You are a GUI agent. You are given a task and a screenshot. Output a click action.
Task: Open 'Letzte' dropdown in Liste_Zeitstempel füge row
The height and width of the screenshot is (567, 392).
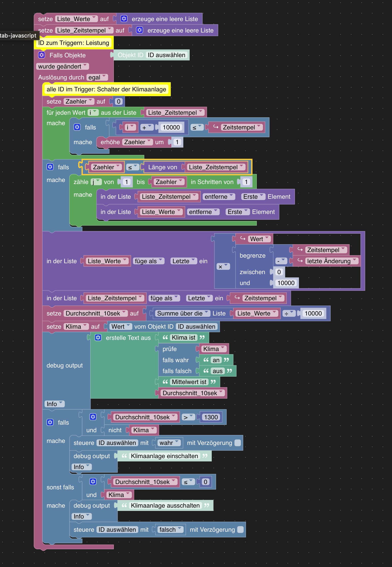click(199, 298)
